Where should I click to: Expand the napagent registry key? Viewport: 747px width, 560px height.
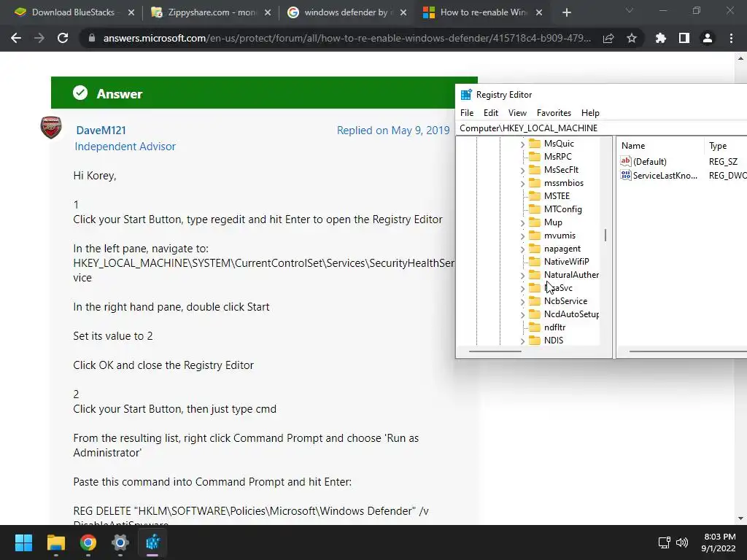[x=522, y=249]
